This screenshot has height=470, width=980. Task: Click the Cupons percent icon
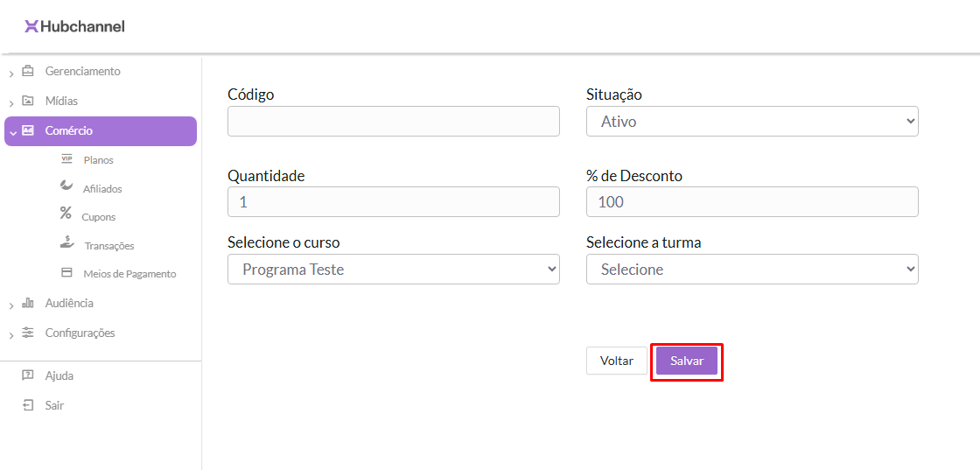(66, 213)
